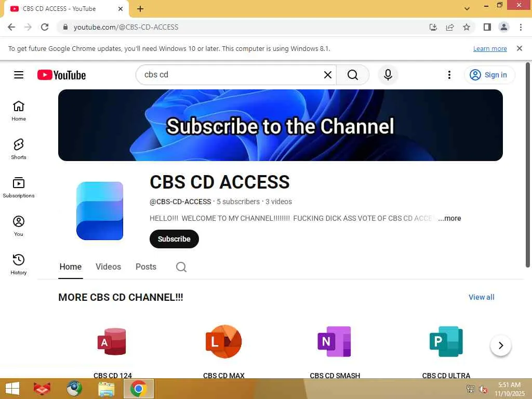This screenshot has width=532, height=399.
Task: Click the 3 videos text
Action: point(278,202)
